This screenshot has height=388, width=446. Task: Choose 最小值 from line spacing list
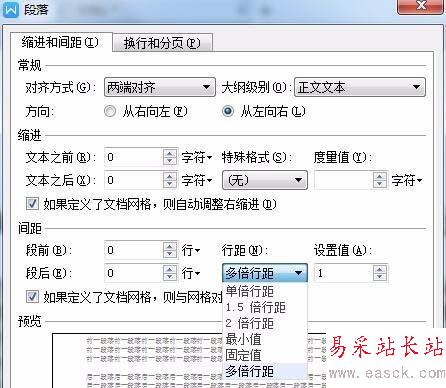click(x=265, y=339)
